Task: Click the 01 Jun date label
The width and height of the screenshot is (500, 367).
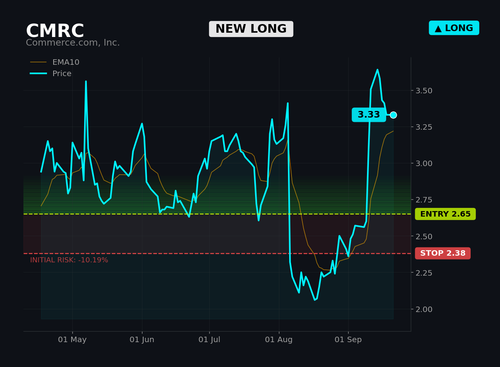Action: pyautogui.click(x=142, y=340)
